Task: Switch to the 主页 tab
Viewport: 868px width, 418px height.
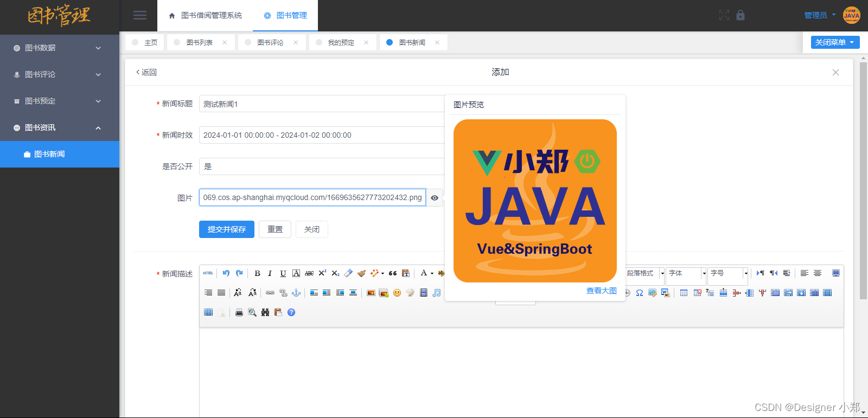Action: pyautogui.click(x=145, y=42)
